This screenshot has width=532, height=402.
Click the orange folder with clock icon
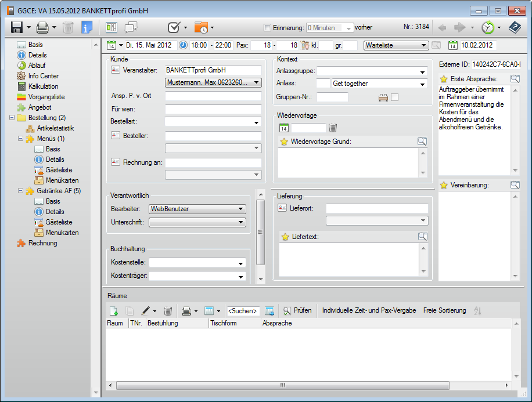click(201, 27)
